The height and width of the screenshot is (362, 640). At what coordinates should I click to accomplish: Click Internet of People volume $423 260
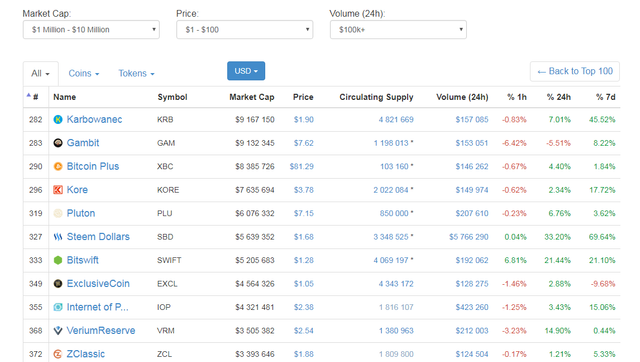point(472,307)
